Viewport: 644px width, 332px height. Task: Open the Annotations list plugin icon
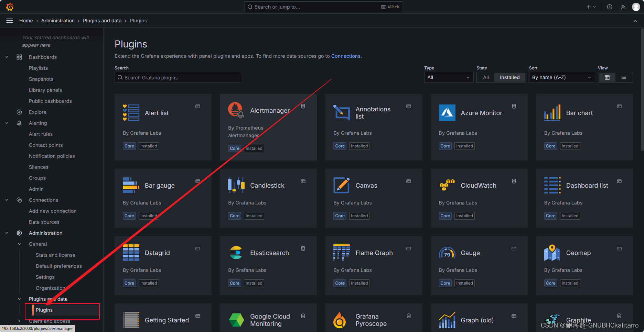(342, 113)
